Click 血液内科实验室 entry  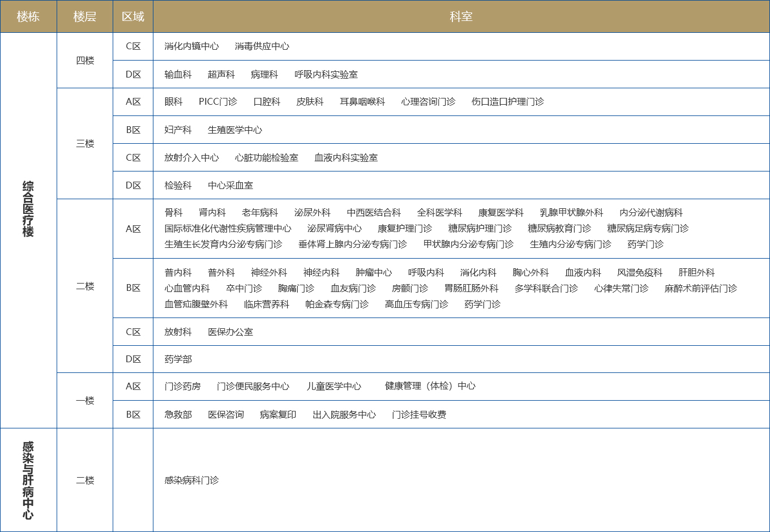[346, 158]
